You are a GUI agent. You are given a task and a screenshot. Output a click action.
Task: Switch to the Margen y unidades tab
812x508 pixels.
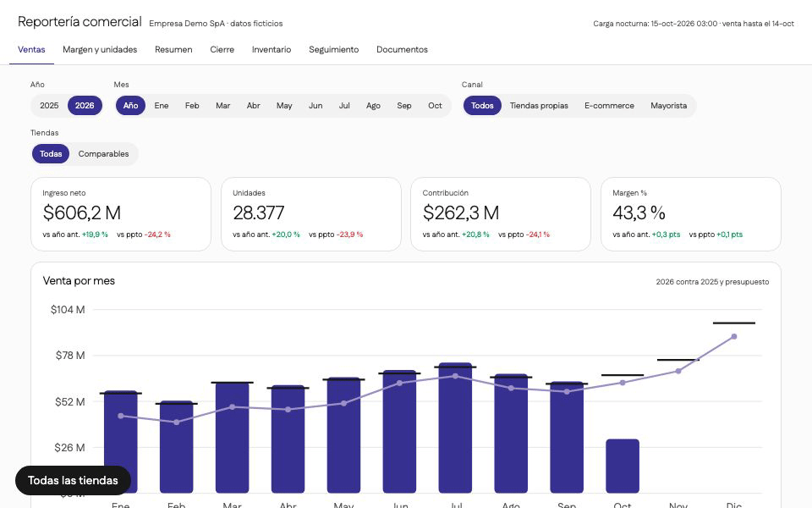click(x=100, y=50)
